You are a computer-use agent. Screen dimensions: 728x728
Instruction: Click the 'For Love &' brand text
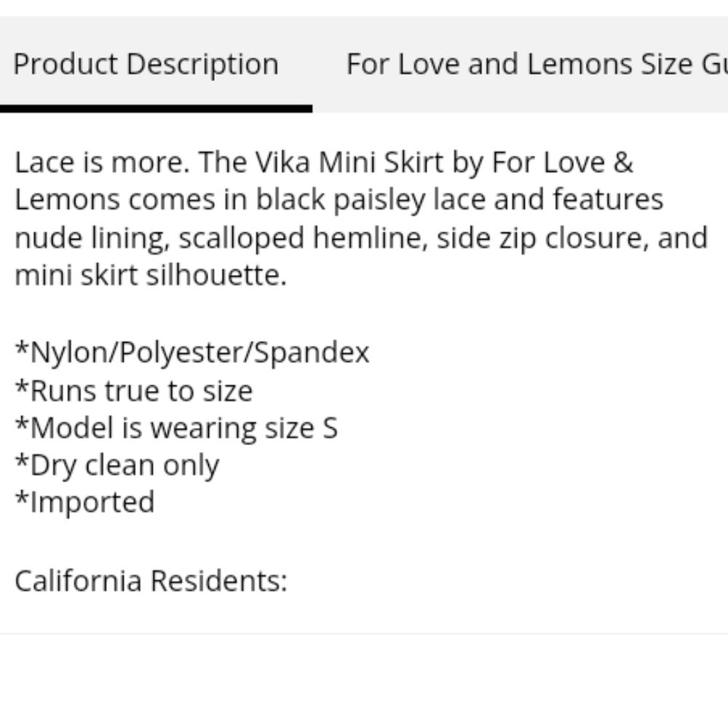pos(562,162)
